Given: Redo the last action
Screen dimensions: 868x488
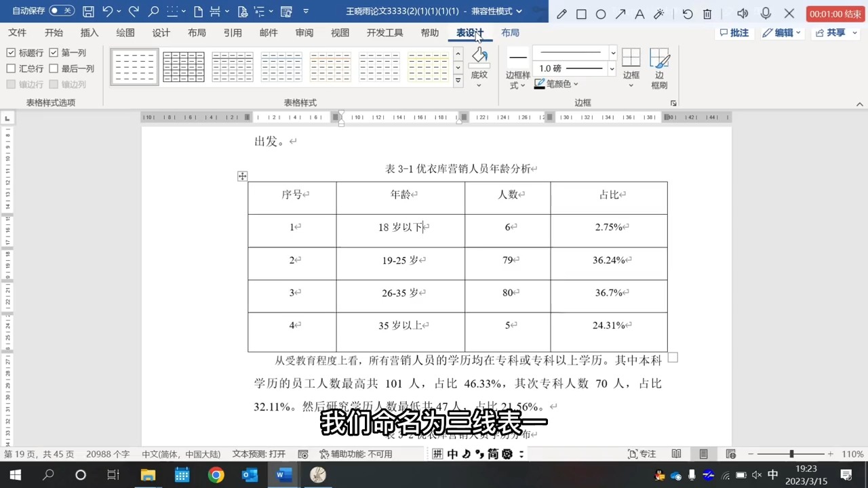Looking at the screenshot, I should point(134,12).
